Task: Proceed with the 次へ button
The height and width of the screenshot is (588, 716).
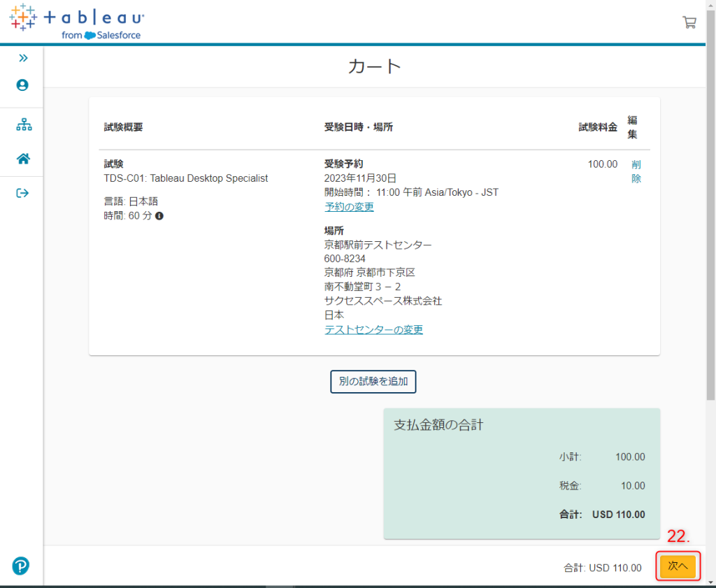Action: point(678,566)
